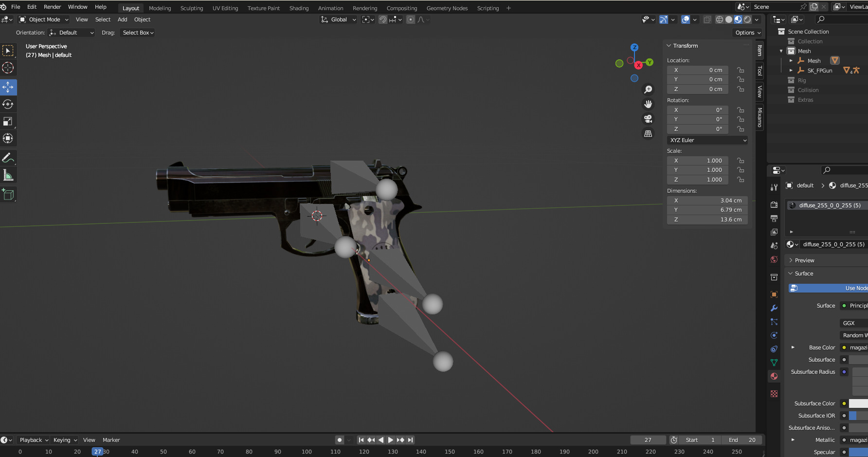Image resolution: width=868 pixels, height=457 pixels.
Task: Select the Scale tool
Action: coord(8,121)
